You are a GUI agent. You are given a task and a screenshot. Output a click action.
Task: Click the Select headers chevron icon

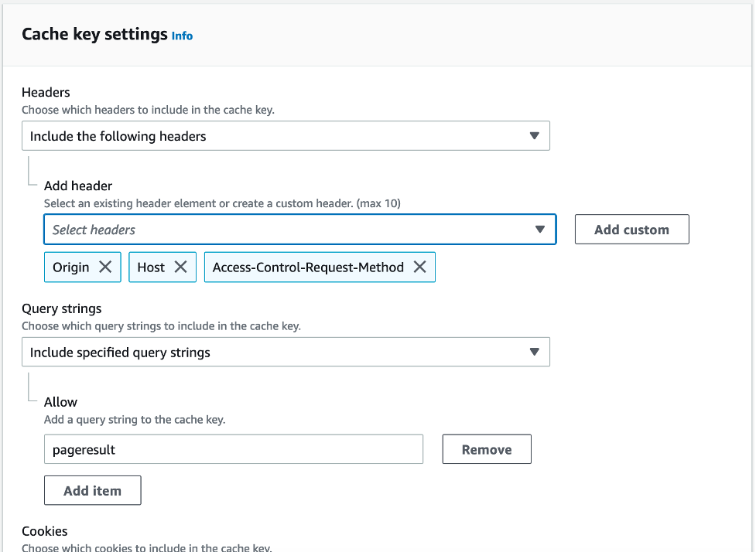tap(542, 229)
